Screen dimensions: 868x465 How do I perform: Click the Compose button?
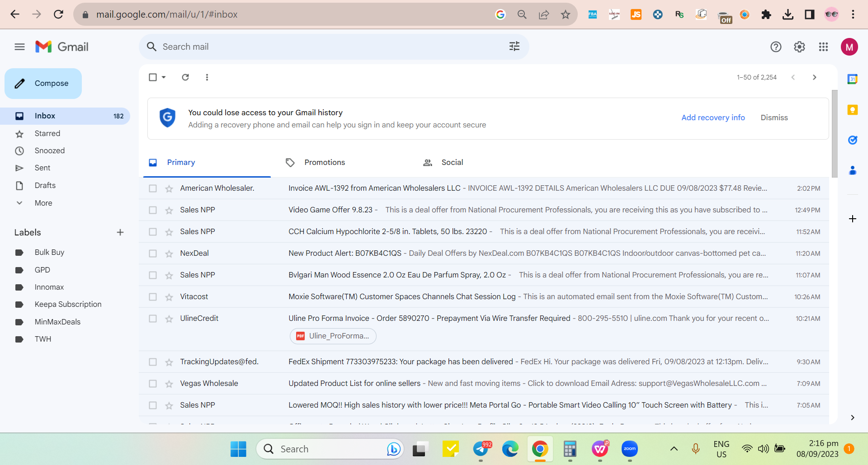[43, 84]
